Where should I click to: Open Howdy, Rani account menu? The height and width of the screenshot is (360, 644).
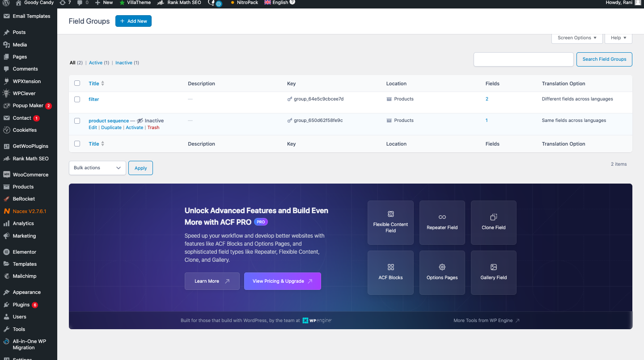click(623, 3)
